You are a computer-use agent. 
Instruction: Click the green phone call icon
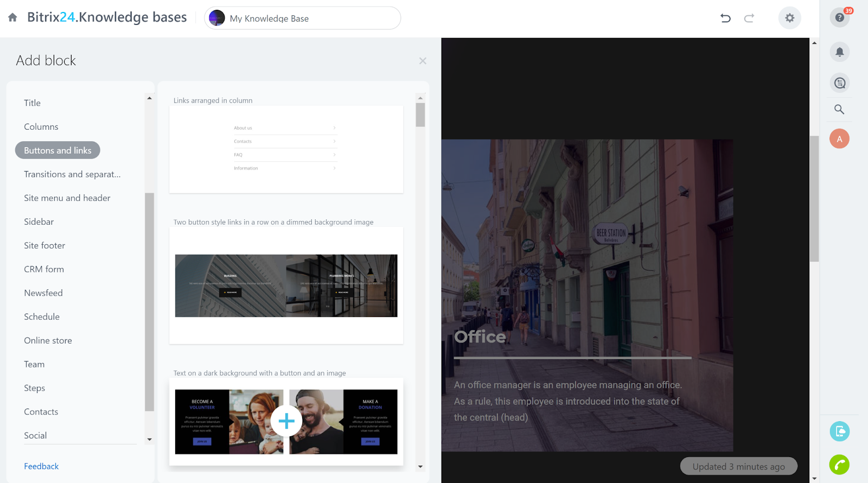[x=839, y=465]
